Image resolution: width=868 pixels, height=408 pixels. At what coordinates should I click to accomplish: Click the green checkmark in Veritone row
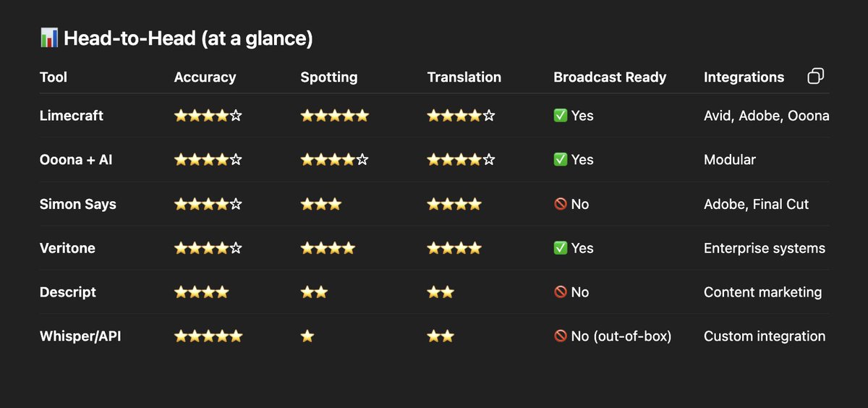561,248
